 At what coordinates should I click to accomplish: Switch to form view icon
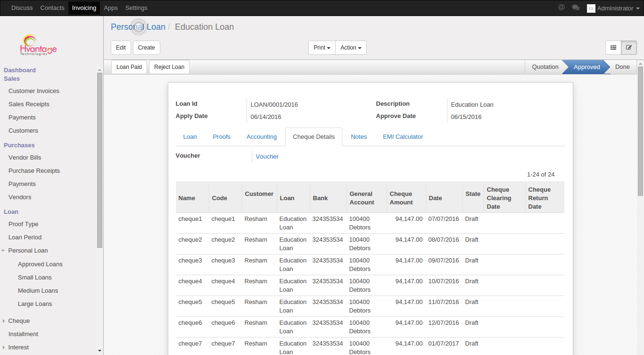(629, 48)
